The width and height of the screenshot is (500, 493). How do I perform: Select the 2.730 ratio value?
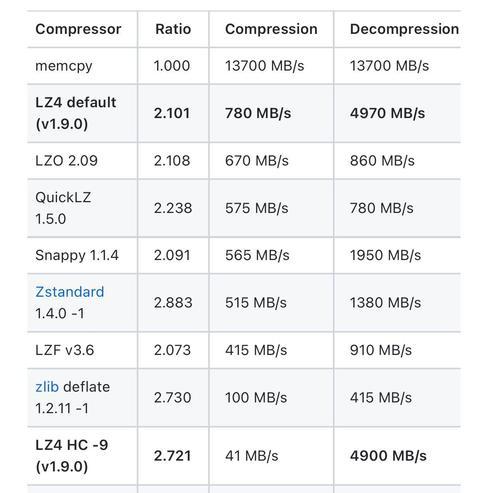click(x=172, y=398)
